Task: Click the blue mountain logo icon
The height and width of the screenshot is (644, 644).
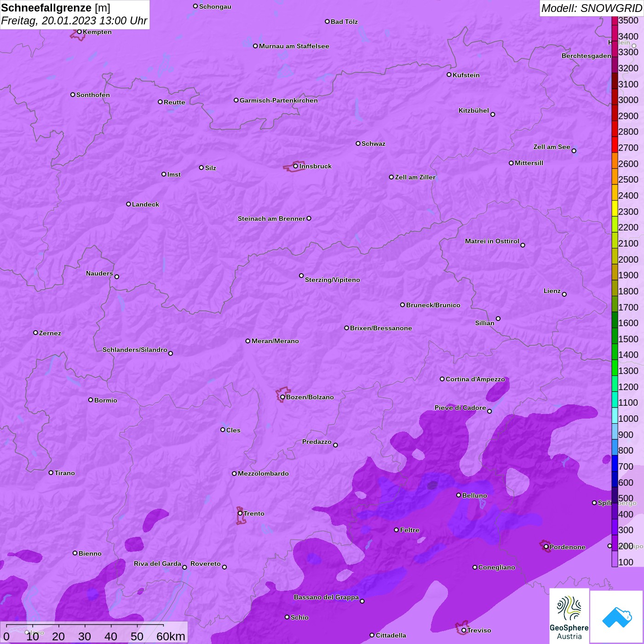Action: [x=617, y=617]
